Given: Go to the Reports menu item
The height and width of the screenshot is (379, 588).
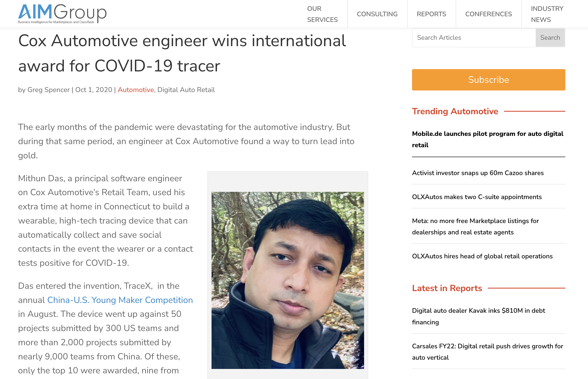Looking at the screenshot, I should tap(431, 14).
